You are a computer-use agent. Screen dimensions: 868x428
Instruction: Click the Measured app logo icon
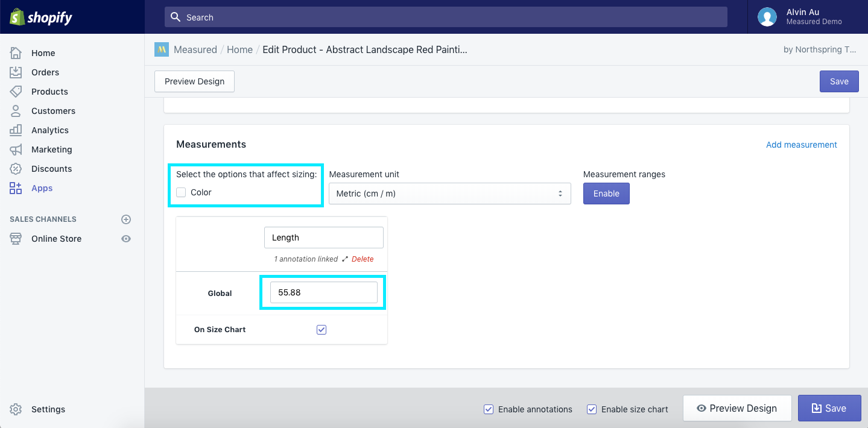coord(162,49)
